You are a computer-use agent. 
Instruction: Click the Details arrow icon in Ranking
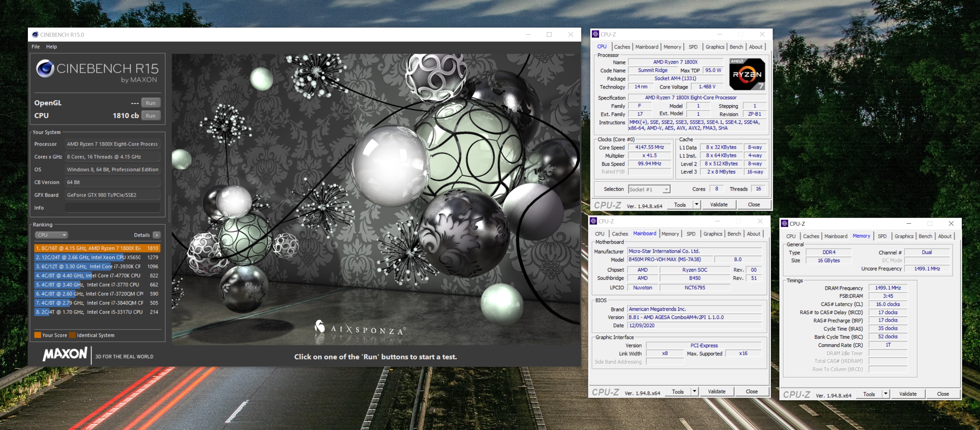point(157,235)
